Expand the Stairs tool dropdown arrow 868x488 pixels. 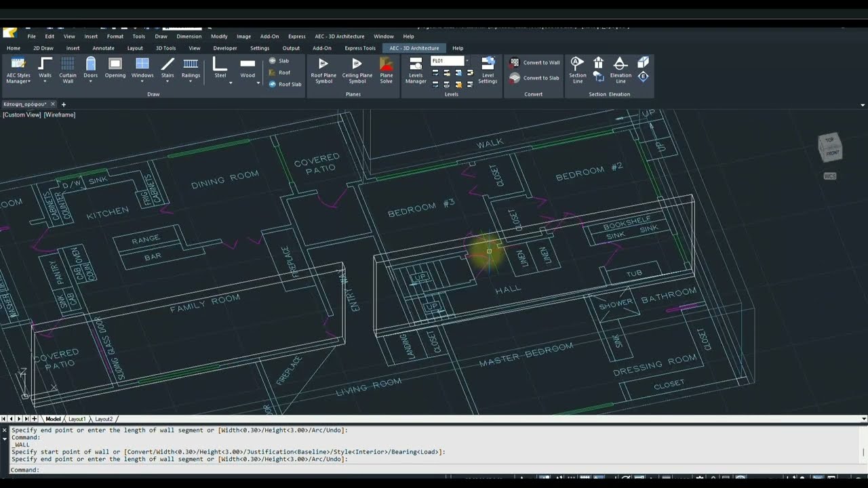(x=167, y=81)
